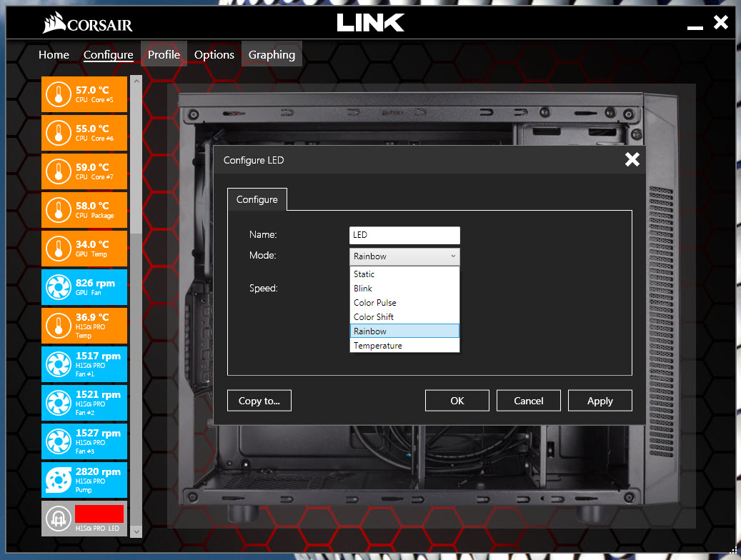Click the 57.0 °C temperature reading
Screen dimensions: 741x560
(92, 90)
